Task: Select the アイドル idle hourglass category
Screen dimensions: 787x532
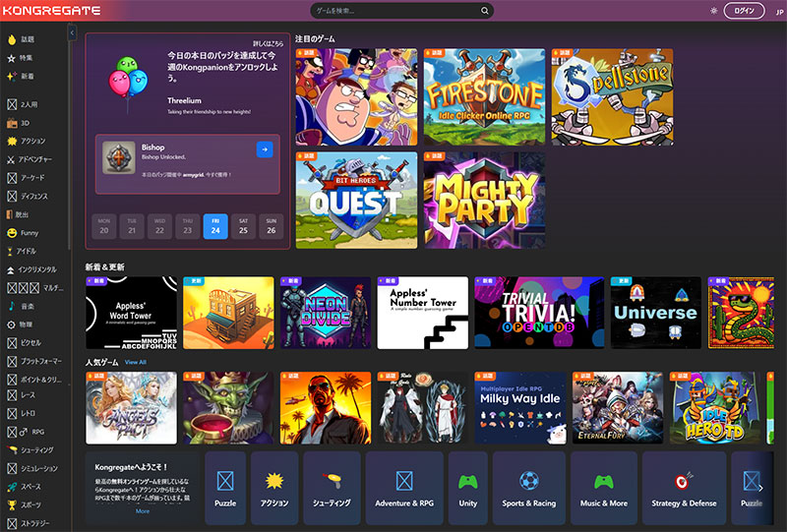Action: [x=22, y=251]
